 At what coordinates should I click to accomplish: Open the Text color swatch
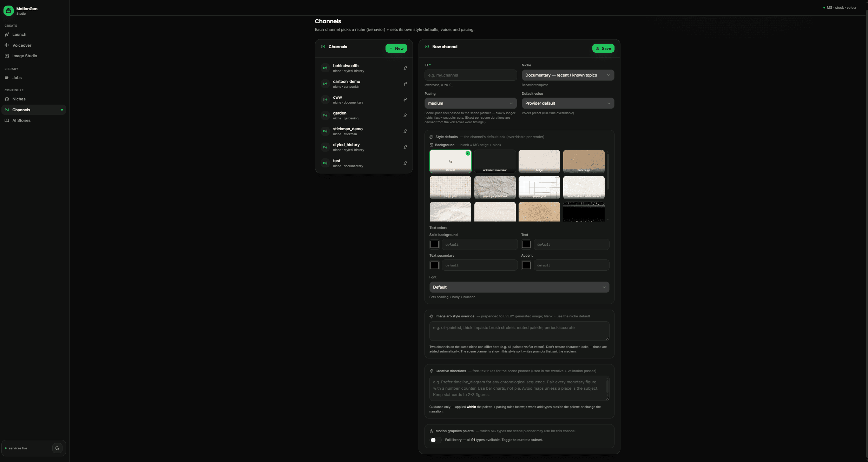[526, 244]
